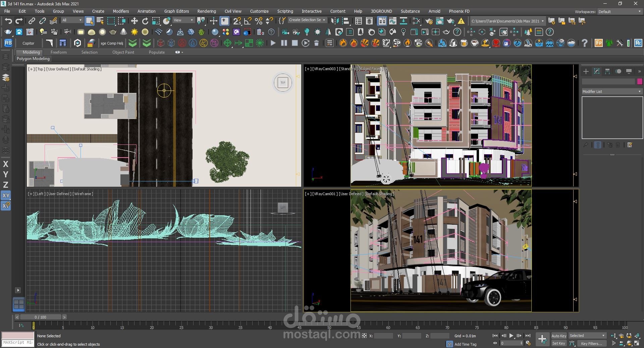Click the Polygon Modeling panel button

(x=33, y=58)
